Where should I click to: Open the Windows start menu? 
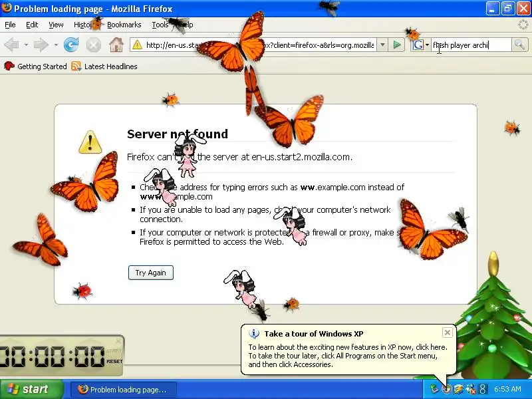32,389
